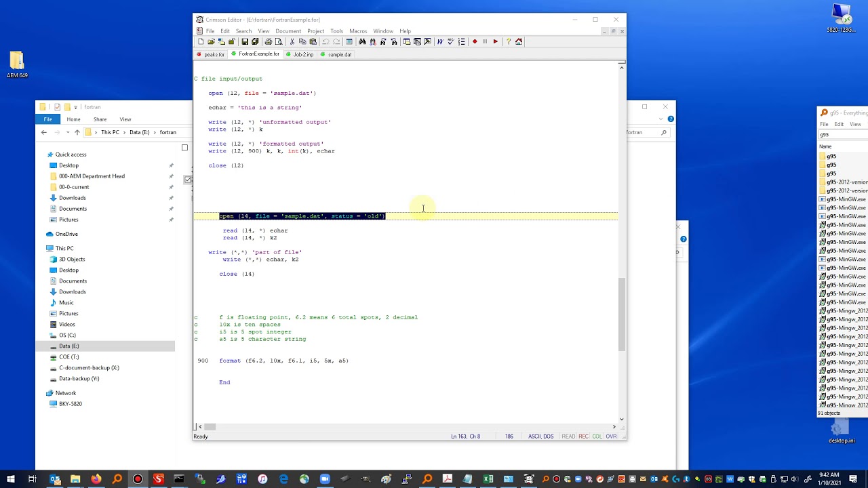Open the Window menu
Screen dimensions: 868x488
click(383, 31)
